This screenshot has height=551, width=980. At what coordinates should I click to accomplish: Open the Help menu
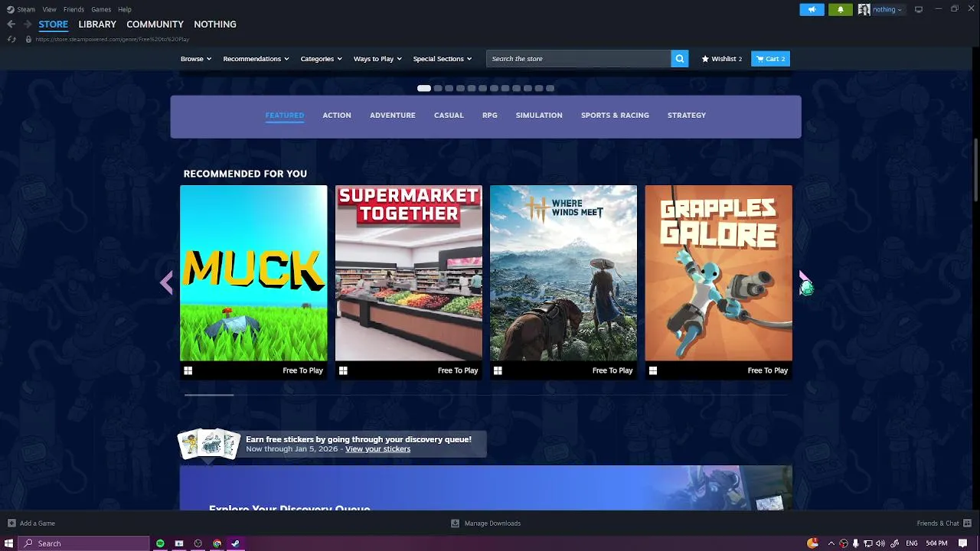click(125, 9)
